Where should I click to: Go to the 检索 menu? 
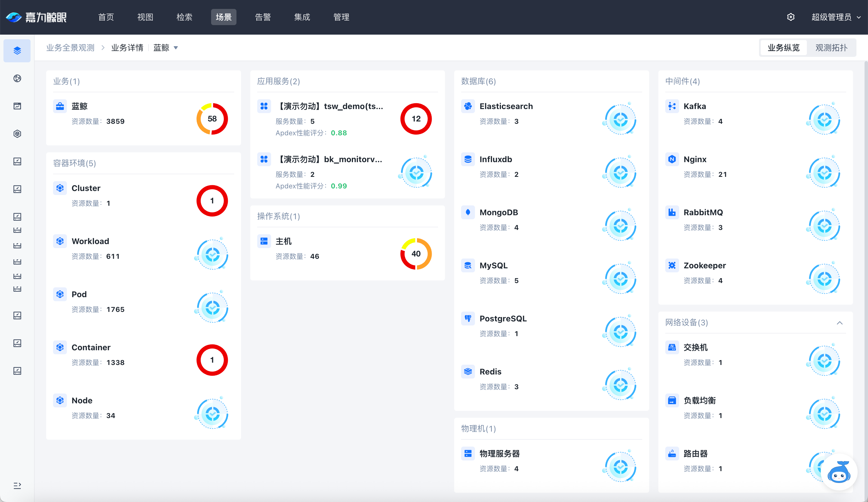[x=184, y=17]
